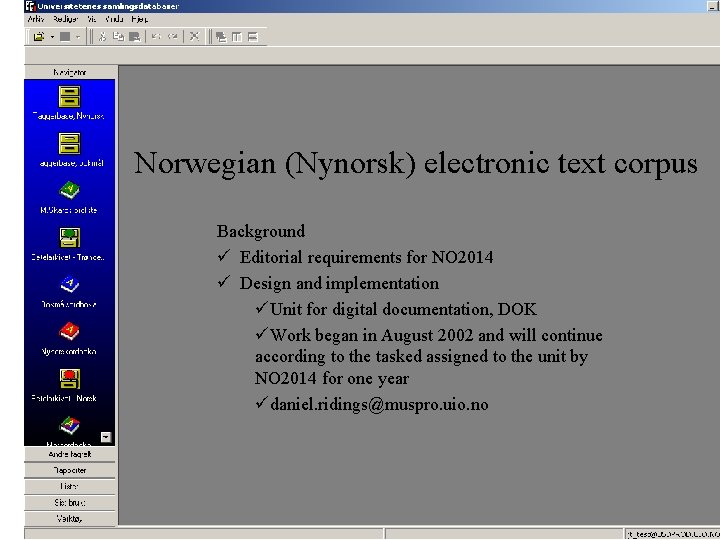Click 'Unit for digital documentation, DOK' bullet

click(x=403, y=309)
